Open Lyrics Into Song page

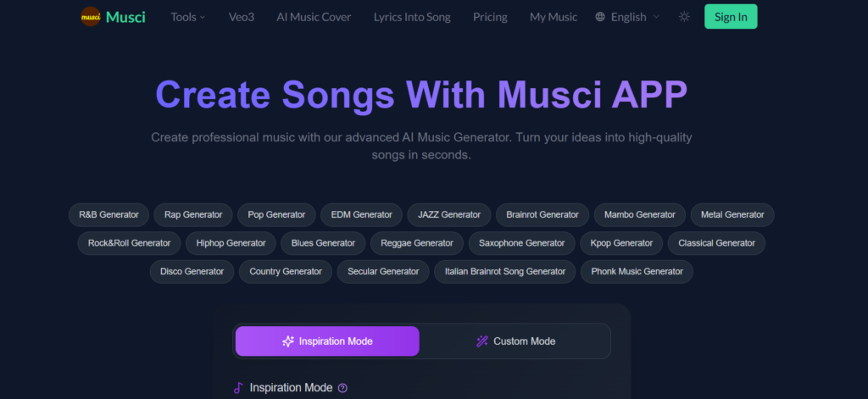point(412,17)
